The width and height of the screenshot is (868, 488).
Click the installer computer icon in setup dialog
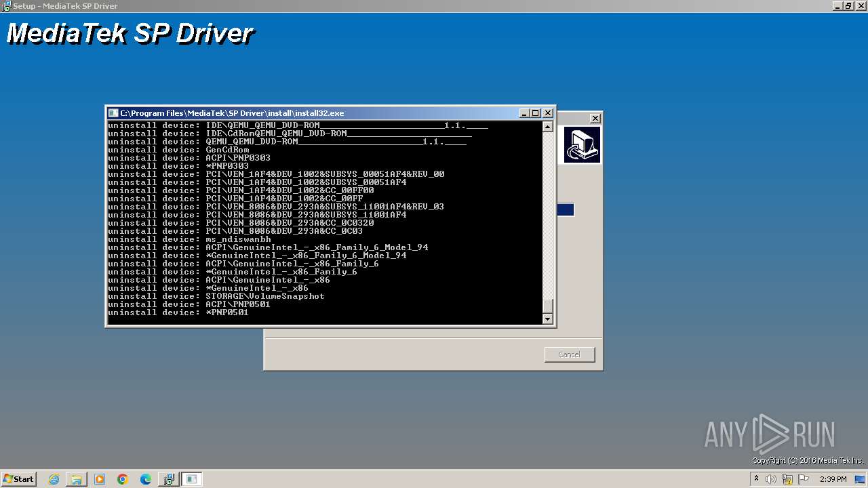[x=582, y=145]
